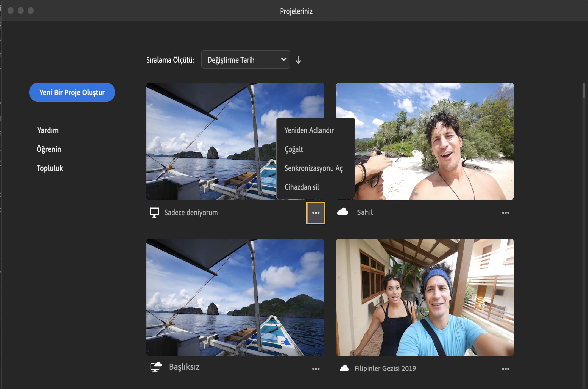
Task: Click cloud icon next to Sahil
Action: tap(343, 212)
